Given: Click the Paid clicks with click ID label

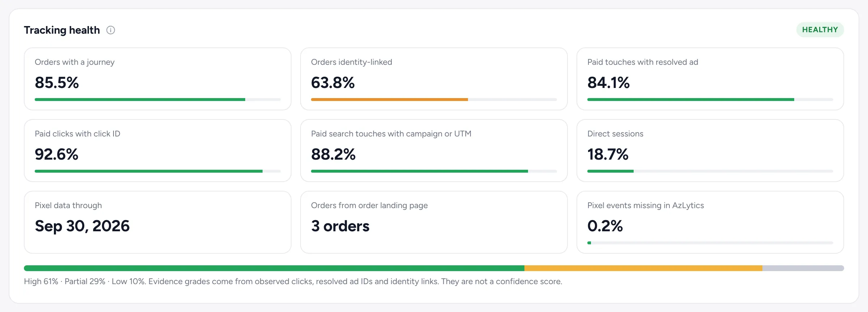Looking at the screenshot, I should pyautogui.click(x=77, y=134).
